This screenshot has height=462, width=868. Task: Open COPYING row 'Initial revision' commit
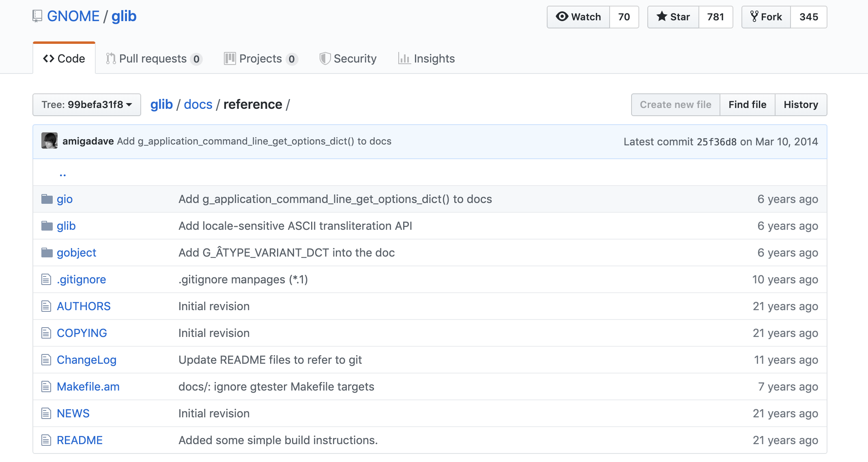coord(214,333)
